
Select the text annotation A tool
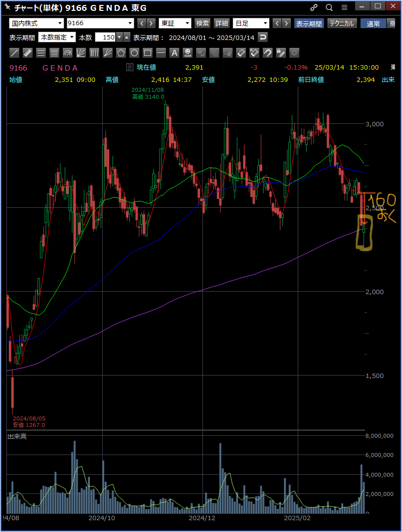pos(174,53)
